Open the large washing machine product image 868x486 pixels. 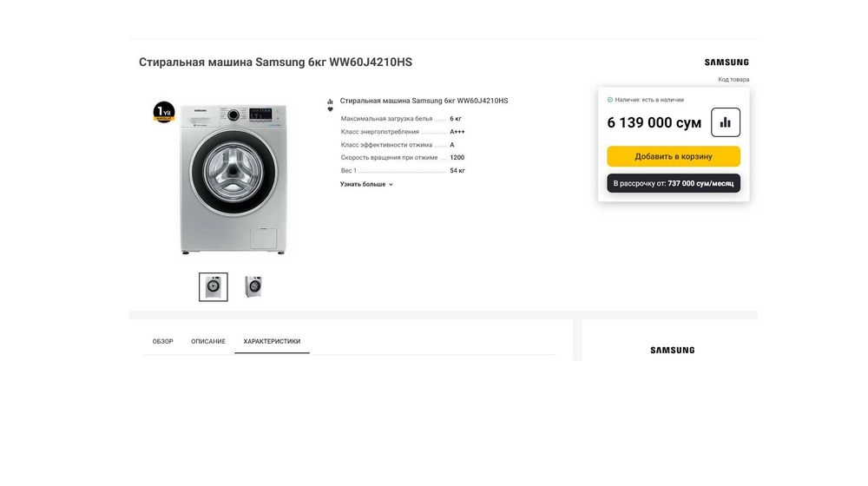[233, 179]
